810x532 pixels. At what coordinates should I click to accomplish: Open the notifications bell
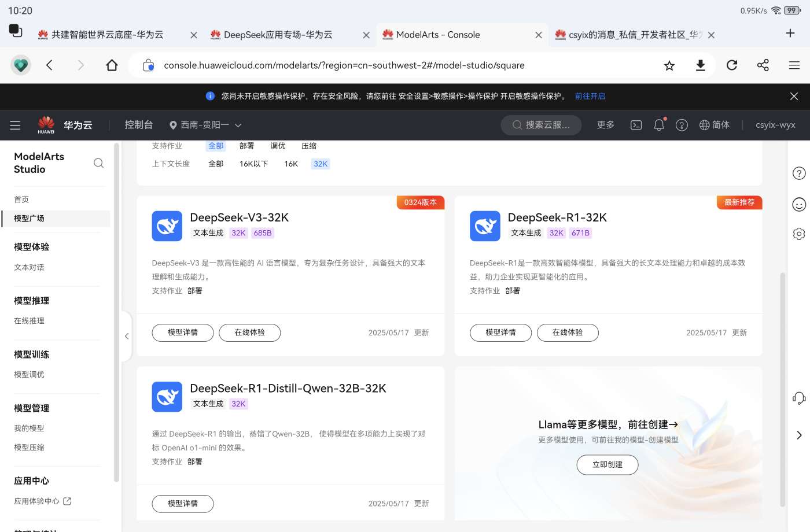(x=659, y=125)
